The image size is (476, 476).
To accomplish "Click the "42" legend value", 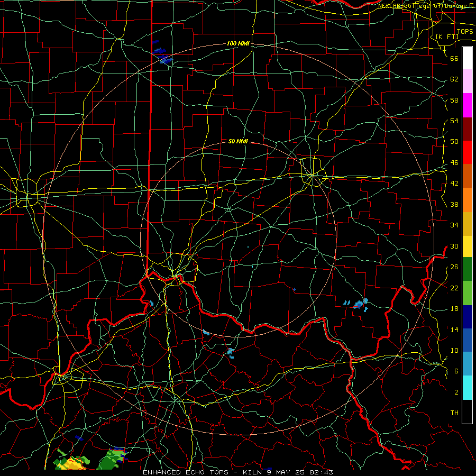I will (x=454, y=184).
